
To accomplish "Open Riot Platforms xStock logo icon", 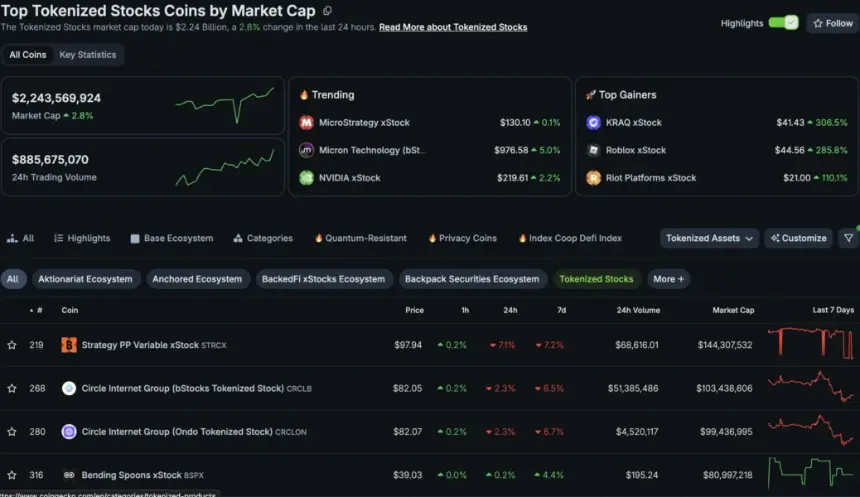I will pos(593,178).
